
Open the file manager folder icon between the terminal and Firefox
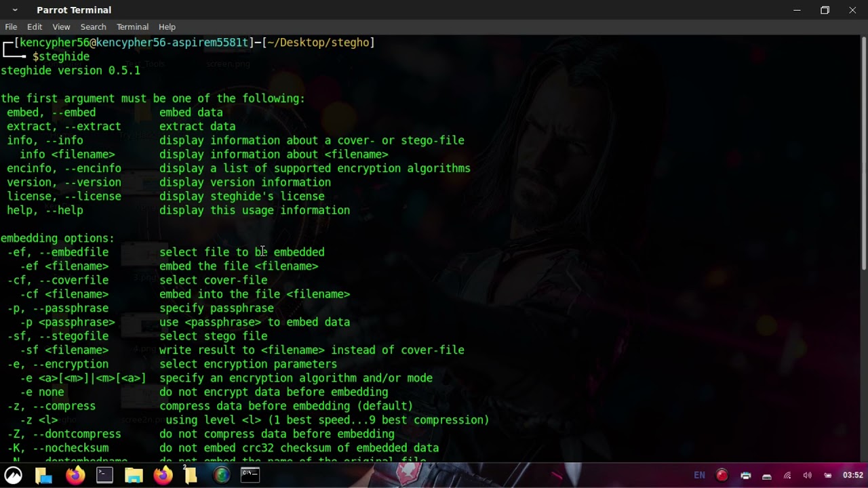(134, 475)
